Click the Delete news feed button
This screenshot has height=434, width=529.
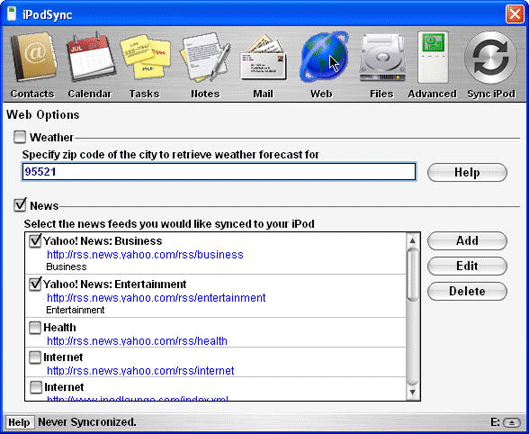(x=467, y=291)
